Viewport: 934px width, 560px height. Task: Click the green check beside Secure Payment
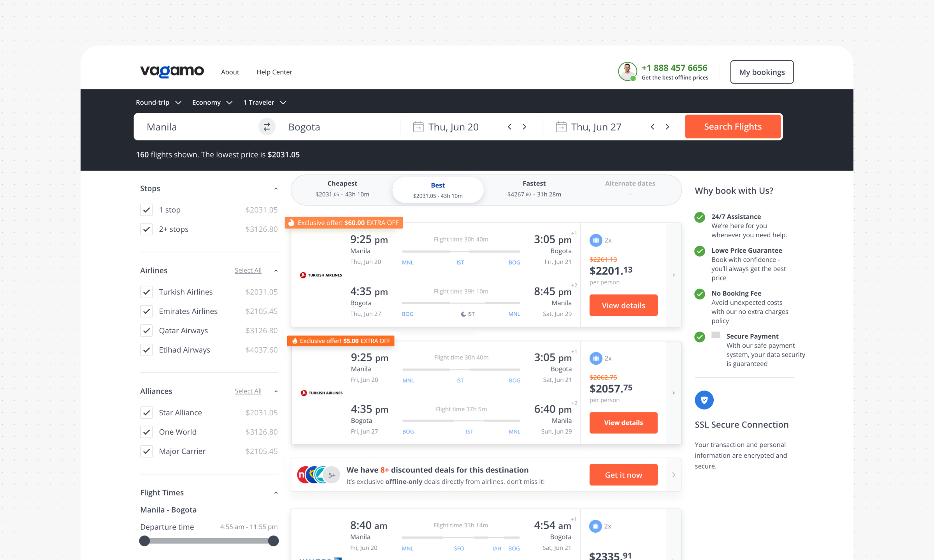[x=700, y=337]
